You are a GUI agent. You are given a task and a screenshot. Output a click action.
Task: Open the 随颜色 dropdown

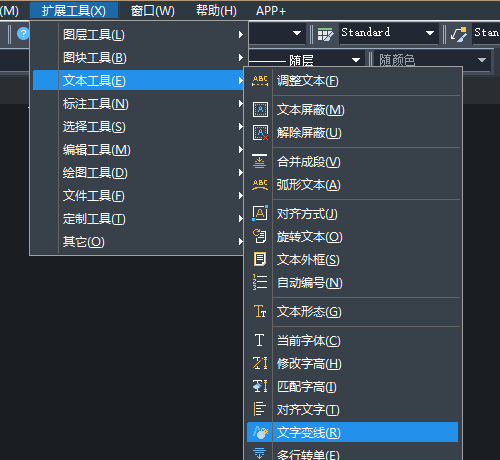pos(431,60)
